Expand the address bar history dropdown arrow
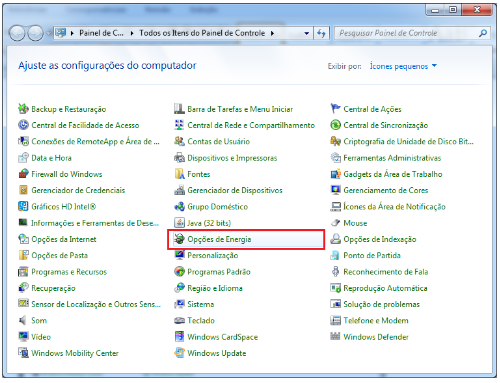The height and width of the screenshot is (383, 500). [307, 33]
